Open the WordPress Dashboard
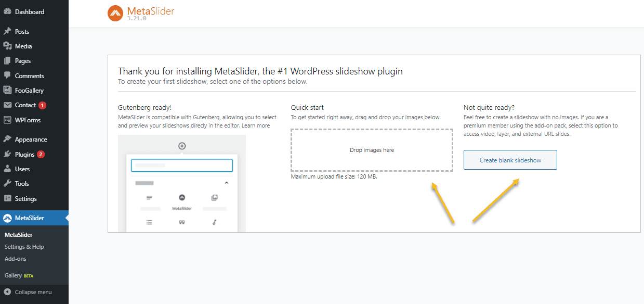This screenshot has width=644, height=304. pyautogui.click(x=29, y=11)
